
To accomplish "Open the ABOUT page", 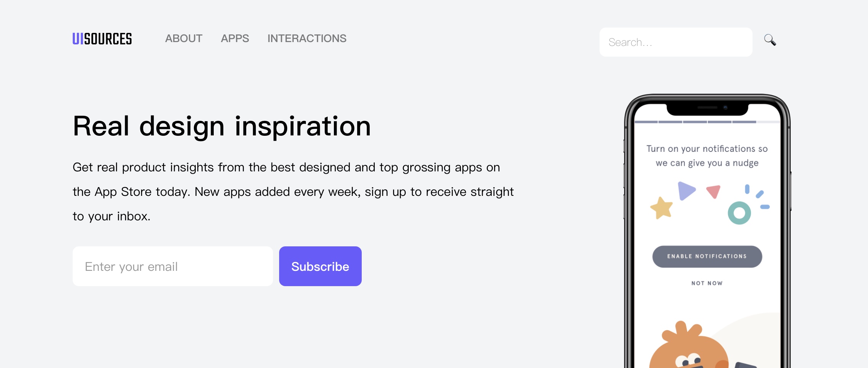I will coord(184,39).
